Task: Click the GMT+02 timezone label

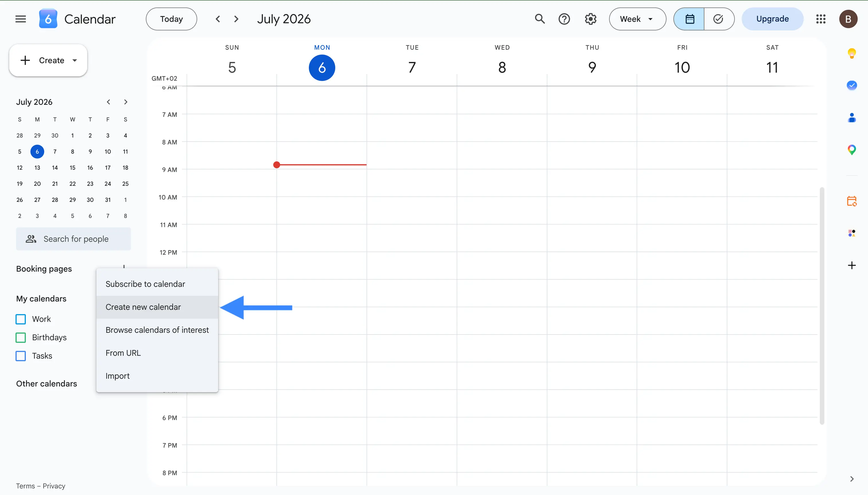Action: (164, 79)
